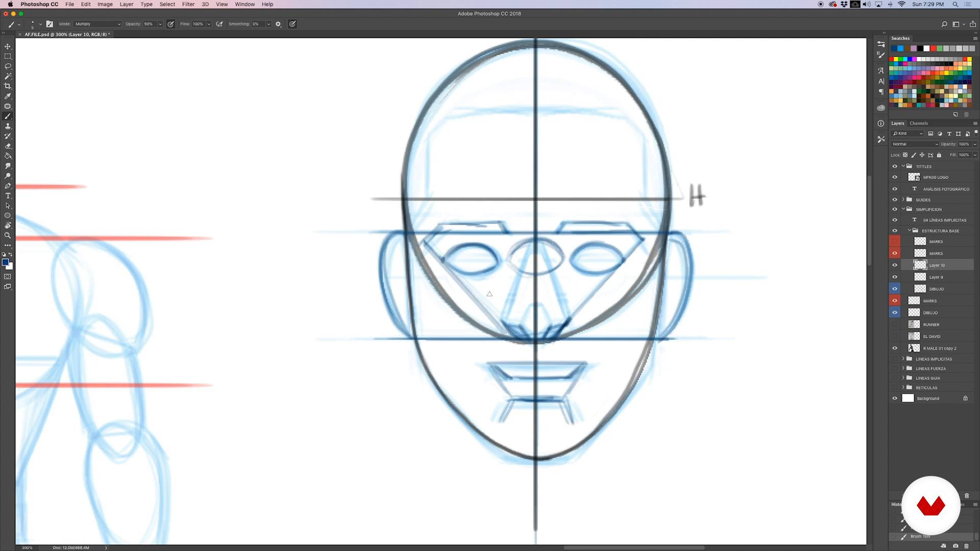Select the Paint Bucket tool
Image resolution: width=980 pixels, height=551 pixels.
point(8,156)
